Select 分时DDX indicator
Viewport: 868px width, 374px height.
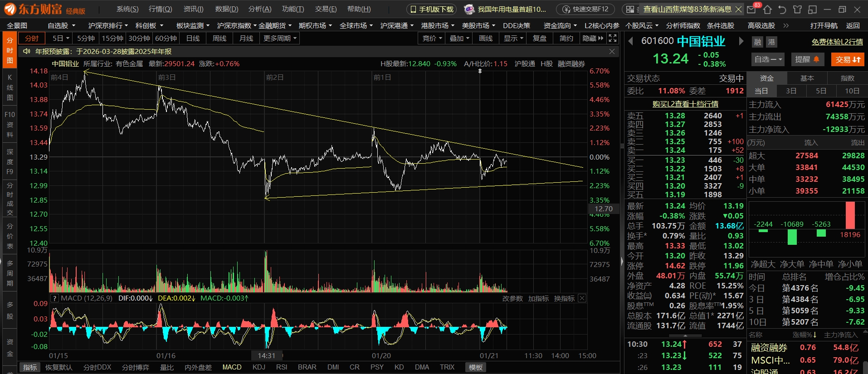tap(98, 367)
